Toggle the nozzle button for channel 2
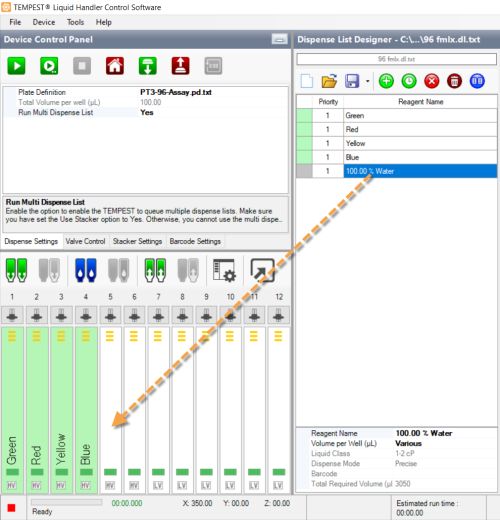The width and height of the screenshot is (500, 520). (37, 315)
